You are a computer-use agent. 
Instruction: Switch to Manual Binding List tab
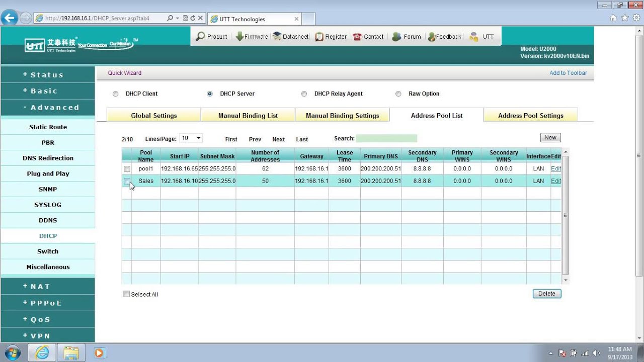pyautogui.click(x=248, y=116)
